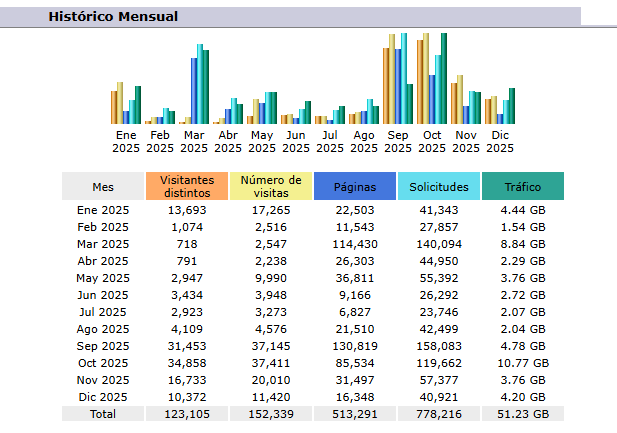The height and width of the screenshot is (433, 617).
Task: Select the Total row label
Action: point(103,414)
